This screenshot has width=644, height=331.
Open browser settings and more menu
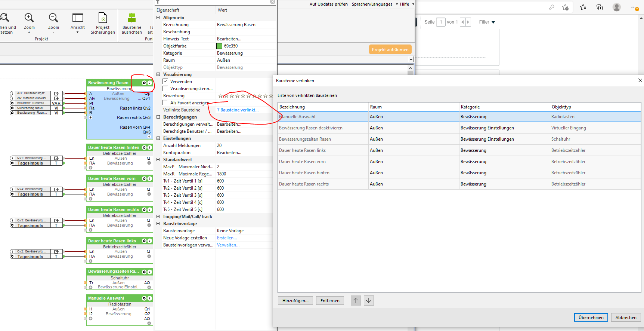tap(634, 7)
